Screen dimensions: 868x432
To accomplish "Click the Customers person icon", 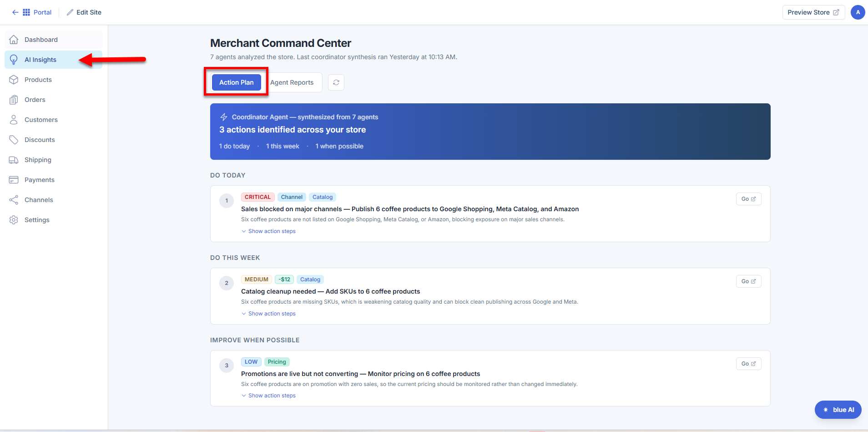I will coord(14,120).
